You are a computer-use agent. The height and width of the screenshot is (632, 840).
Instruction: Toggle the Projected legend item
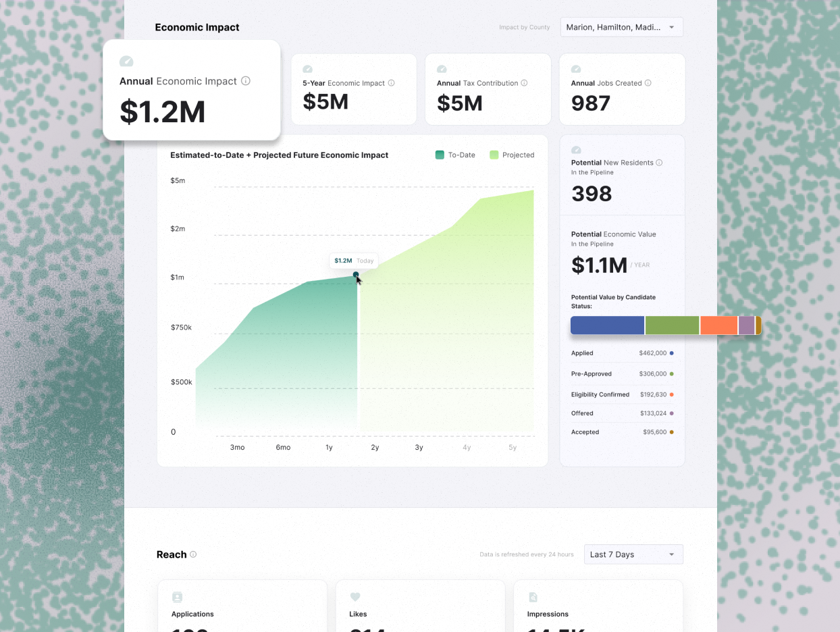coord(512,155)
